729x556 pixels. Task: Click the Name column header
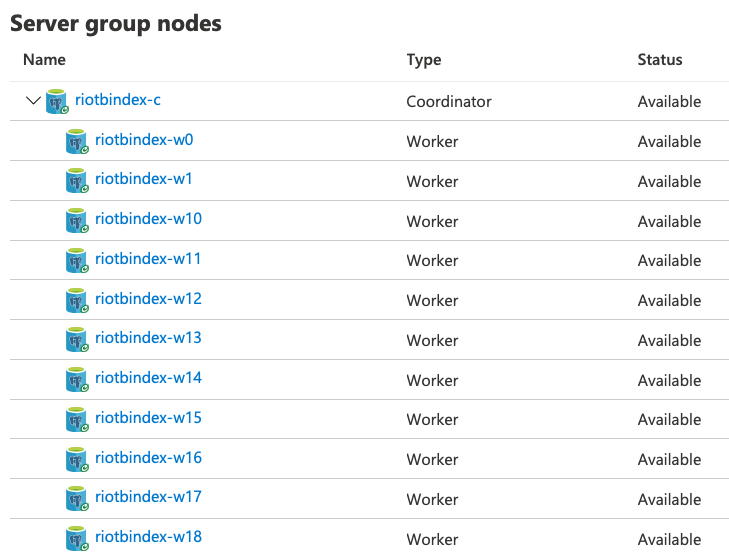(44, 60)
